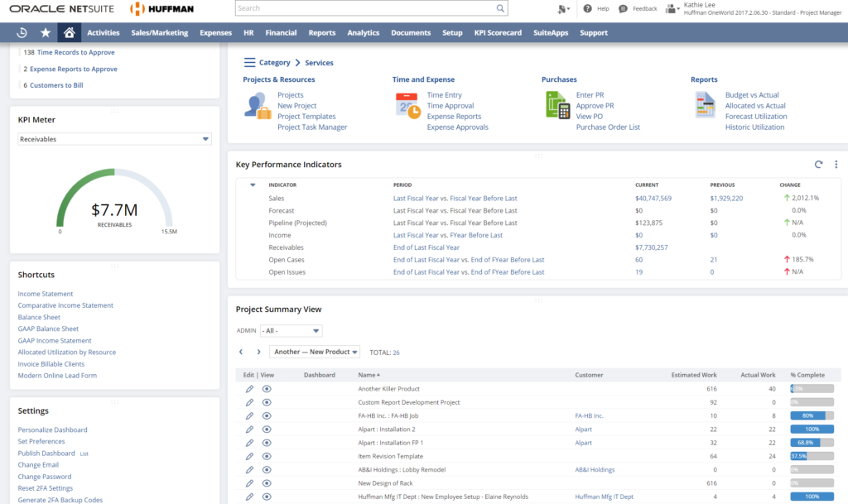Click the 68.8% progress bar for Installation FP 1

(x=812, y=443)
